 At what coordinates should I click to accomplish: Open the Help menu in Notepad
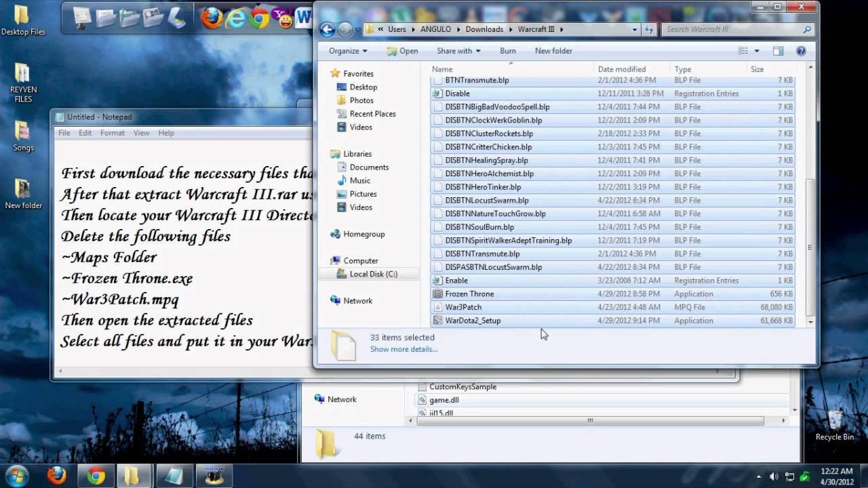point(166,133)
